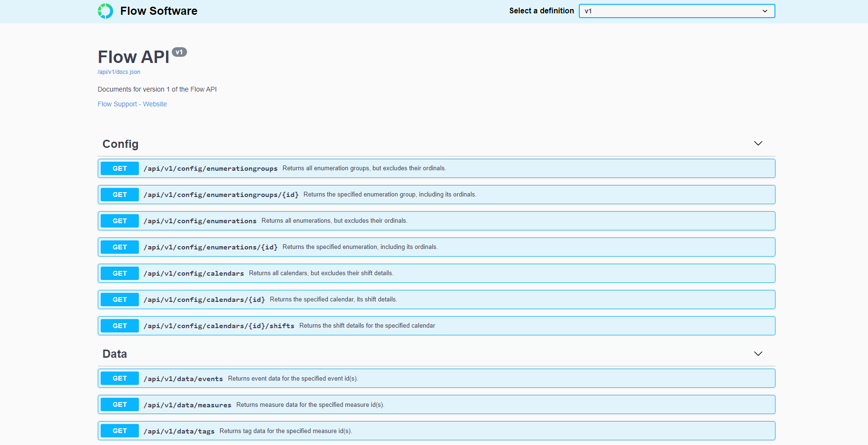Viewport: 868px width, 445px height.
Task: Click GET badge for /api/v1/config/calendars
Action: click(x=120, y=273)
